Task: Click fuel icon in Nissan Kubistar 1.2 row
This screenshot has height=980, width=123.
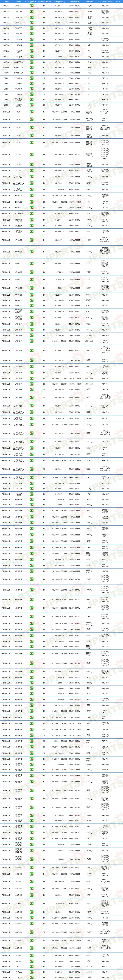Action: coord(31,67)
